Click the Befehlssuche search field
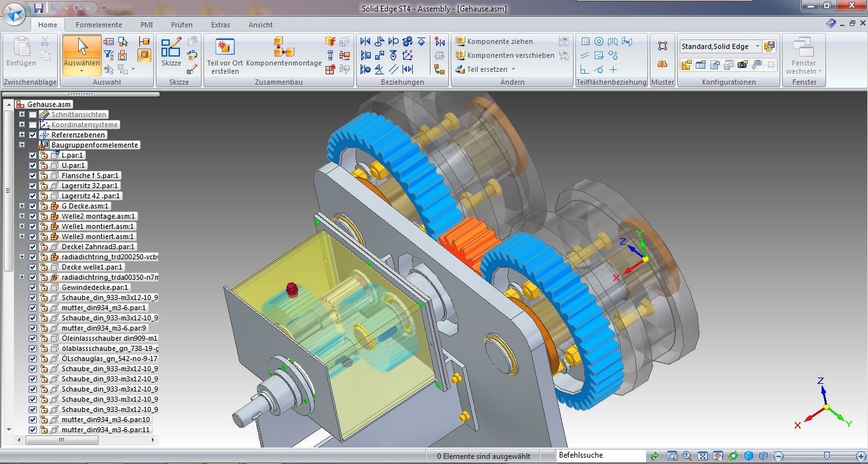The image size is (868, 464). tap(601, 456)
